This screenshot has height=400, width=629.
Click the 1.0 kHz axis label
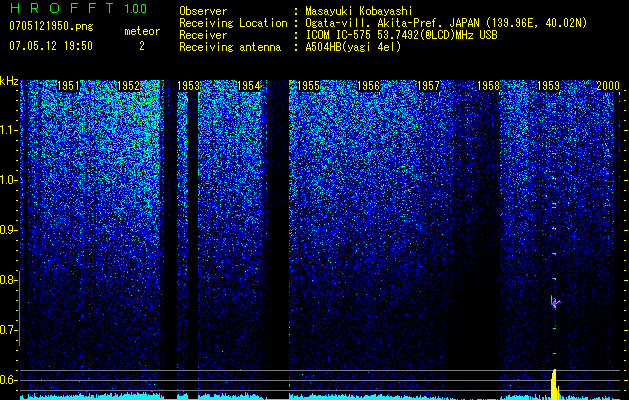(x=9, y=180)
